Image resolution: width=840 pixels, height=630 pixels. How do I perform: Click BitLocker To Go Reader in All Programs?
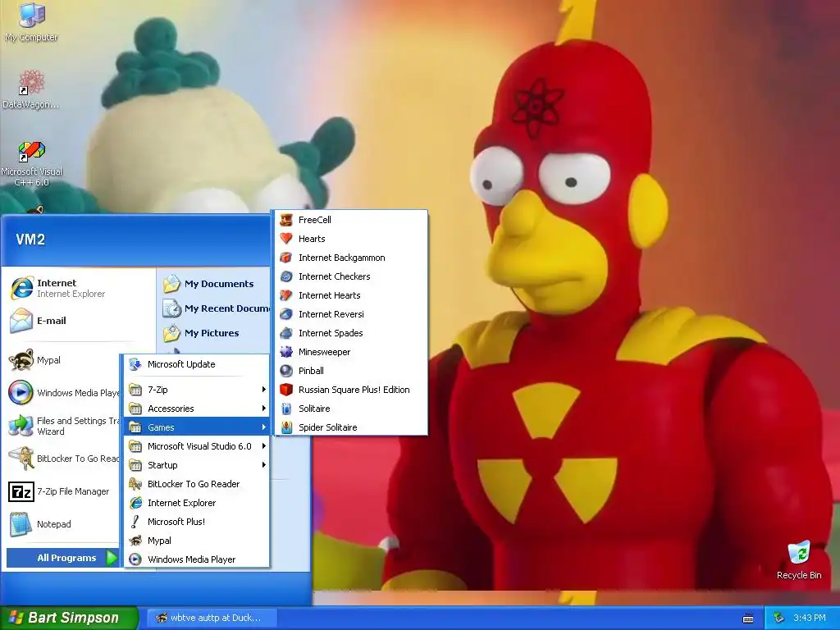[x=197, y=484]
